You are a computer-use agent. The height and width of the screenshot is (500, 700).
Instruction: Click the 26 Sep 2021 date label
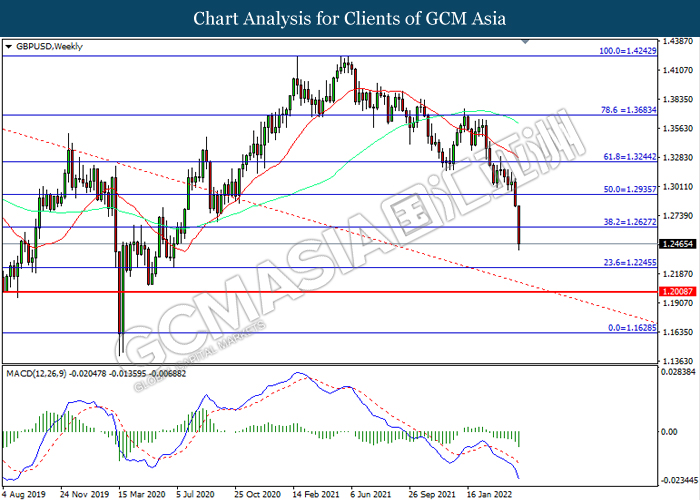(x=432, y=494)
